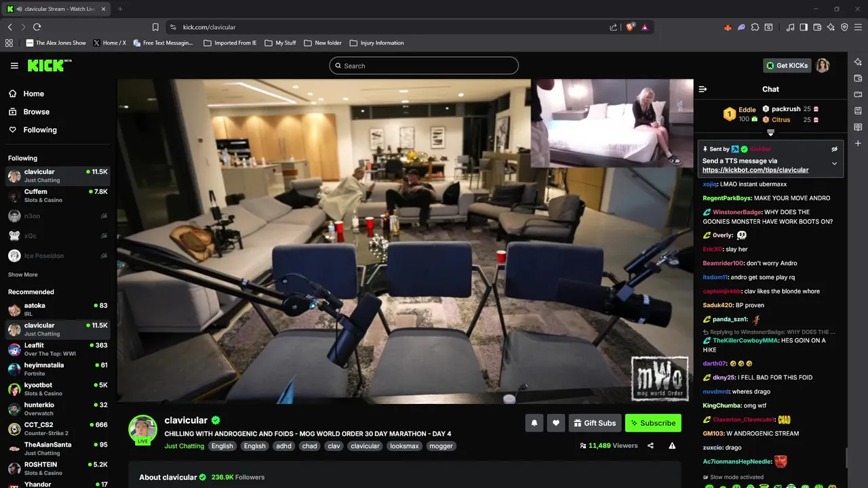Search Kick using the search box
The width and height of the screenshot is (868, 488).
click(x=424, y=66)
